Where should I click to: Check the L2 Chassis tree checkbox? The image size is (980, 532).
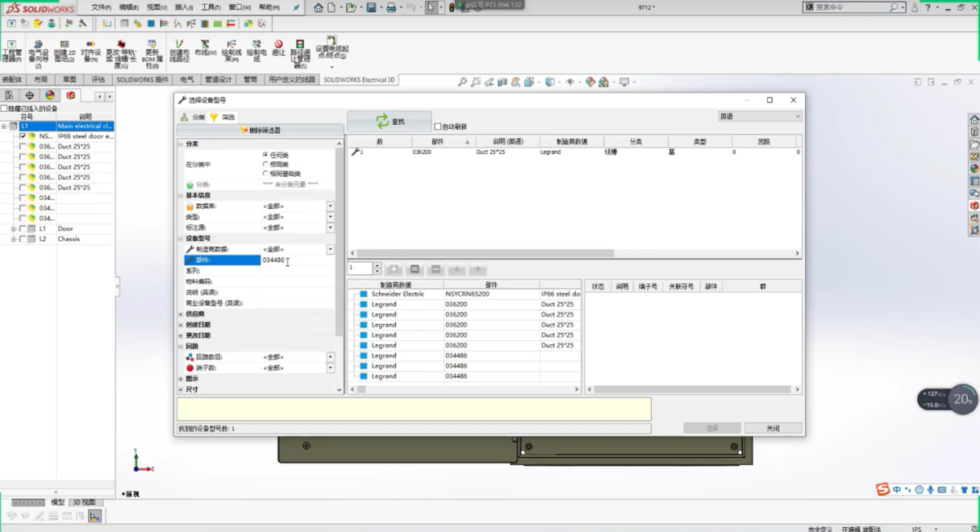23,239
